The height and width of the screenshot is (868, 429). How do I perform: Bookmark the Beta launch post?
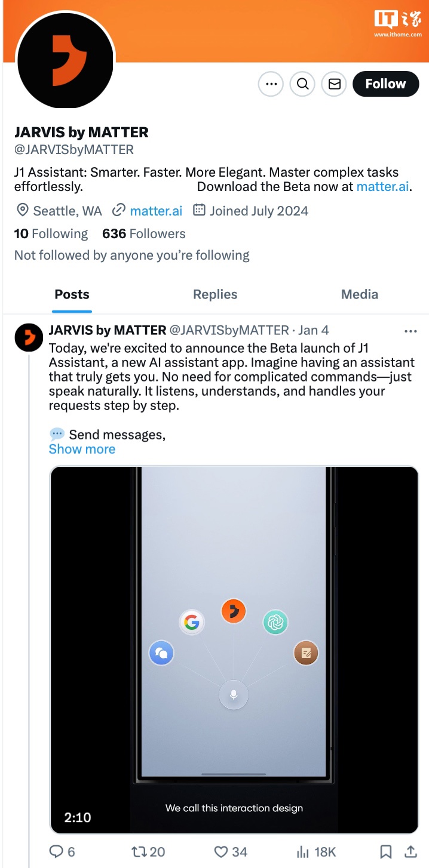386,852
